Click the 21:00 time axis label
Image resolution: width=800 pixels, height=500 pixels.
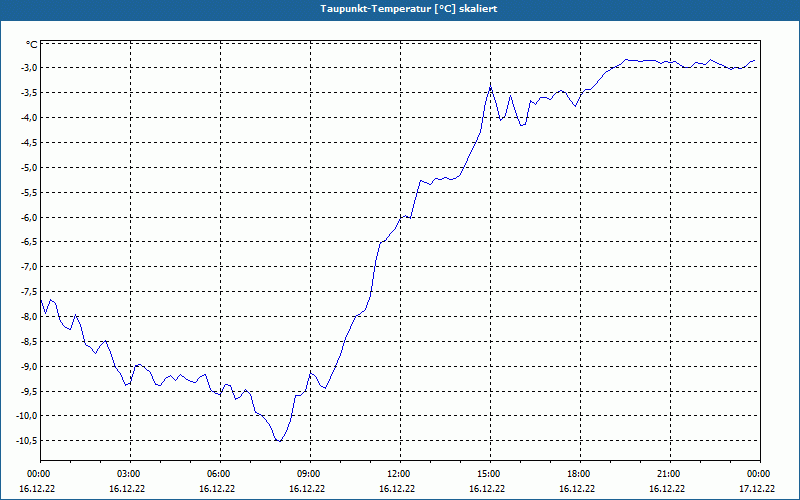(x=668, y=474)
